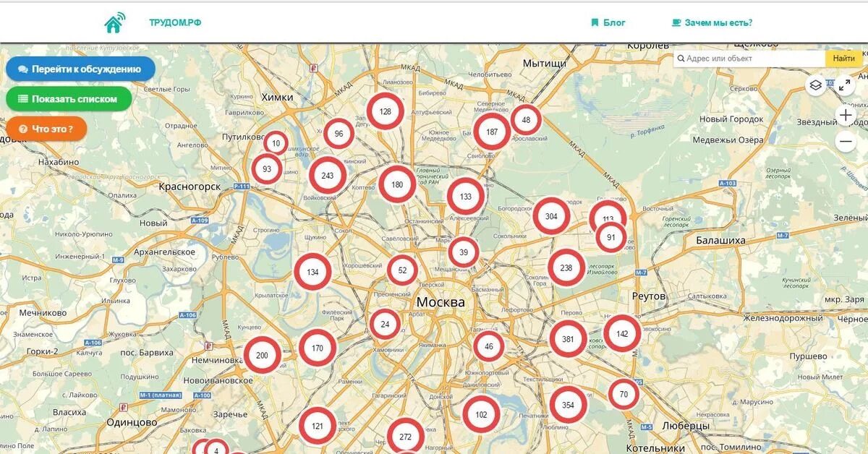Open the cluster marker labeled 180

397,184
